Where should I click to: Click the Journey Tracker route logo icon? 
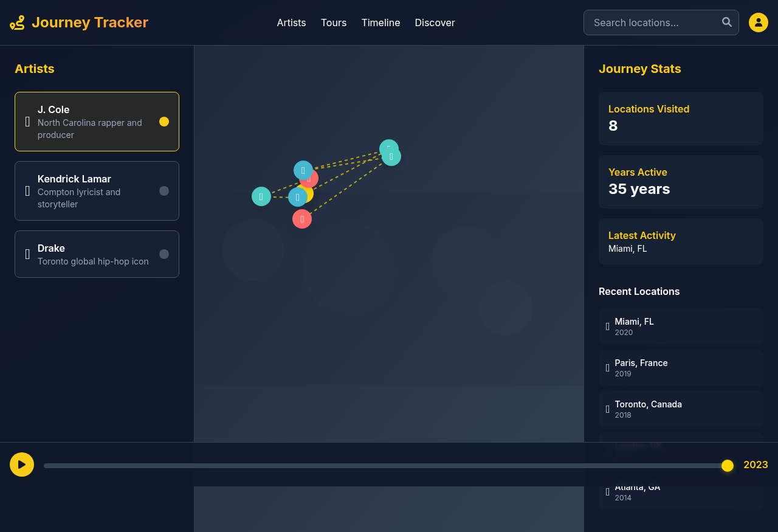click(17, 22)
